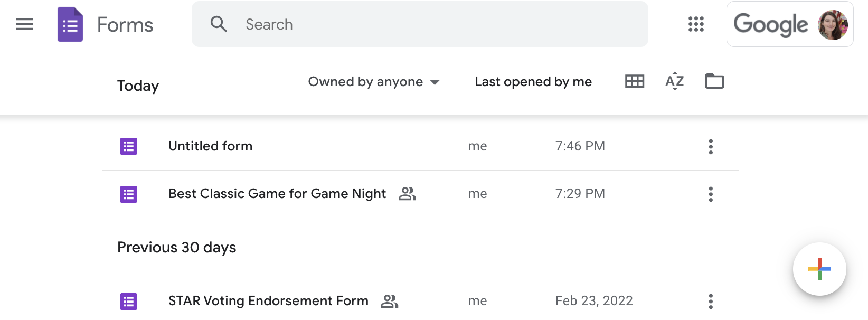The image size is (868, 320).
Task: Open the main hamburger menu
Action: pos(25,24)
